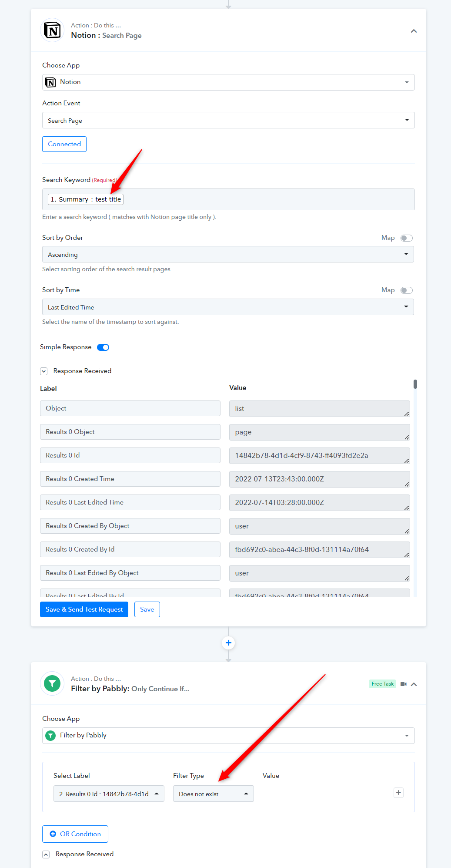
Task: Click Save & Send Test Request
Action: [84, 609]
